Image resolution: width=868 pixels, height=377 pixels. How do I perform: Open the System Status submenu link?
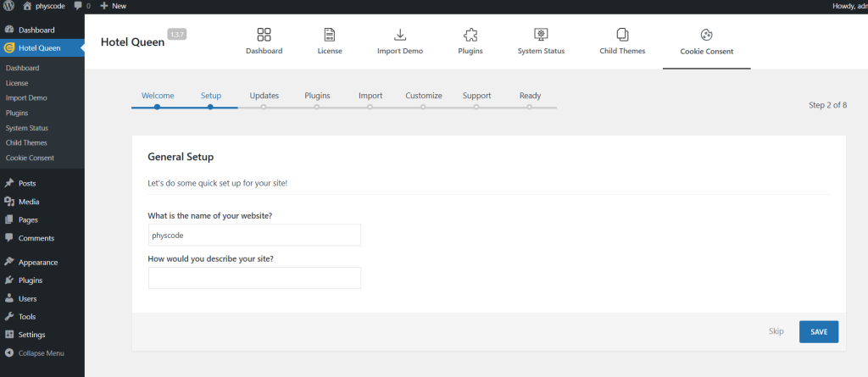[x=26, y=128]
